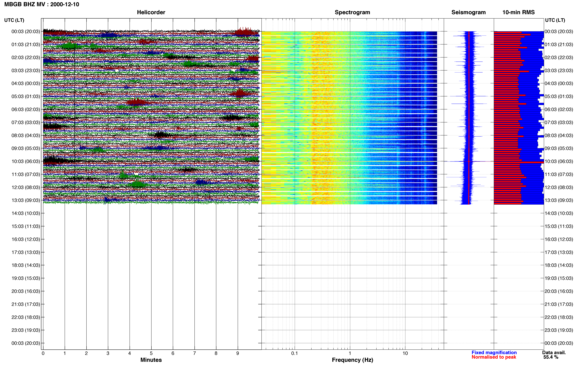Screen dimensions: 588x368
Task: Click the Minutes axis label
Action: [x=151, y=360]
